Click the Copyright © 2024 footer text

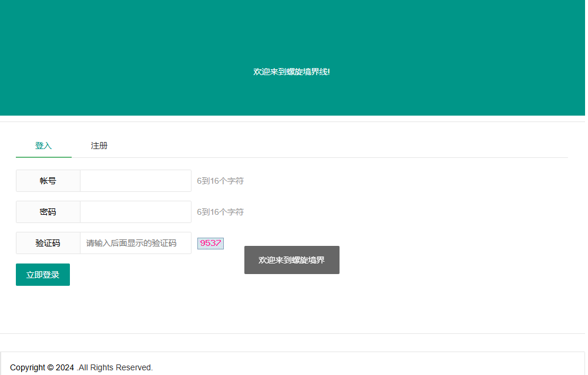pyautogui.click(x=32, y=367)
